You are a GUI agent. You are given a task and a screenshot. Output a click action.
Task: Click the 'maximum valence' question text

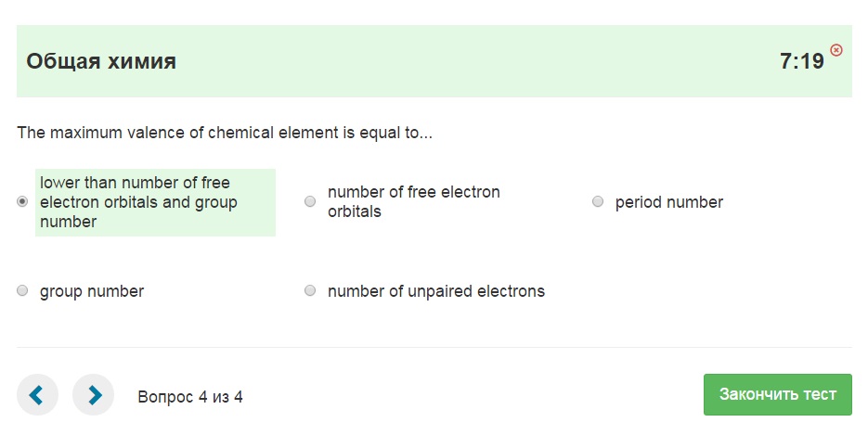(x=225, y=133)
